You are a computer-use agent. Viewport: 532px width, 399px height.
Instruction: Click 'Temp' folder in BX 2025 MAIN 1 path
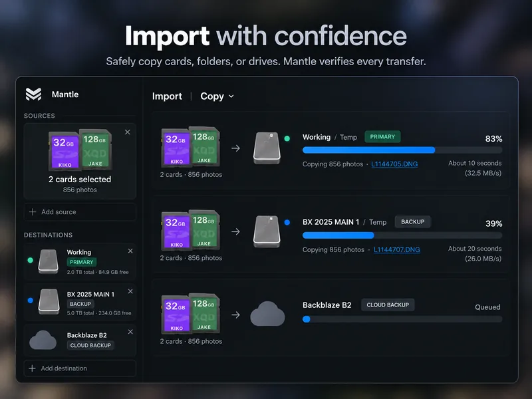coord(378,222)
